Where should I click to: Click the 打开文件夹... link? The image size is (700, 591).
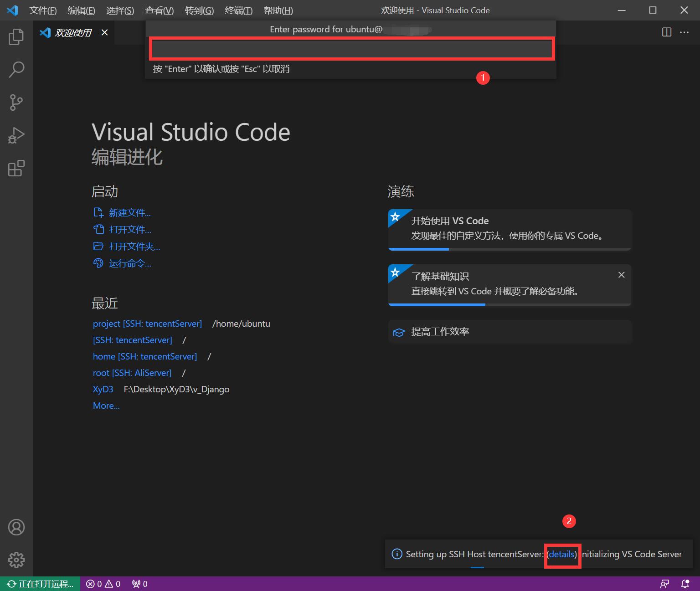[135, 247]
